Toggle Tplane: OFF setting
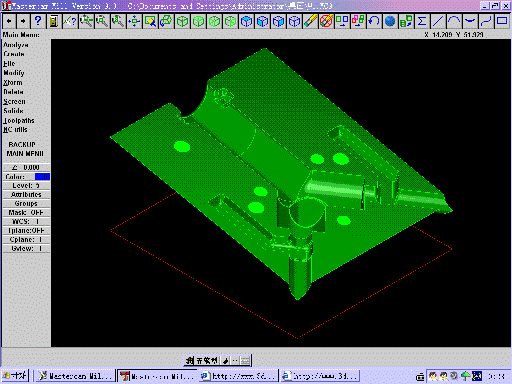The height and width of the screenshot is (384, 512). [26, 231]
